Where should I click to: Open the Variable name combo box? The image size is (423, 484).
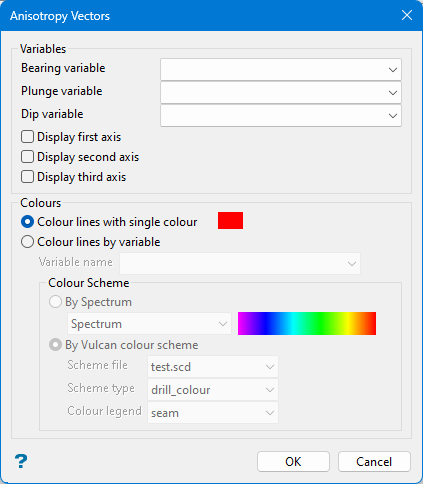pos(240,263)
